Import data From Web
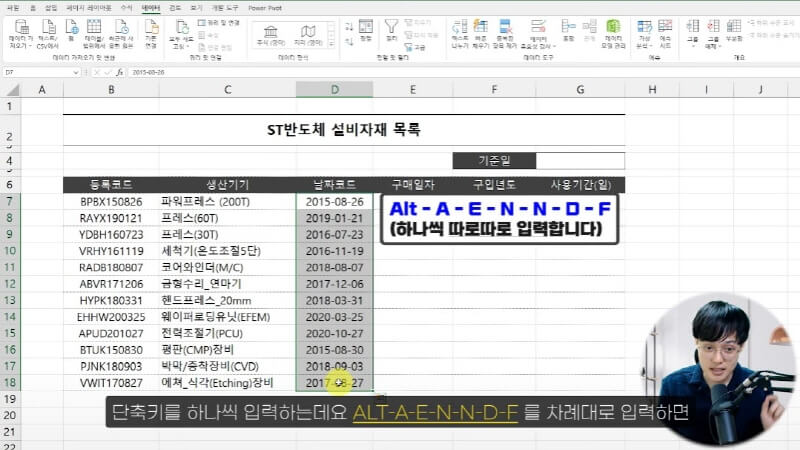Image resolution: width=800 pixels, height=450 pixels. (71, 31)
